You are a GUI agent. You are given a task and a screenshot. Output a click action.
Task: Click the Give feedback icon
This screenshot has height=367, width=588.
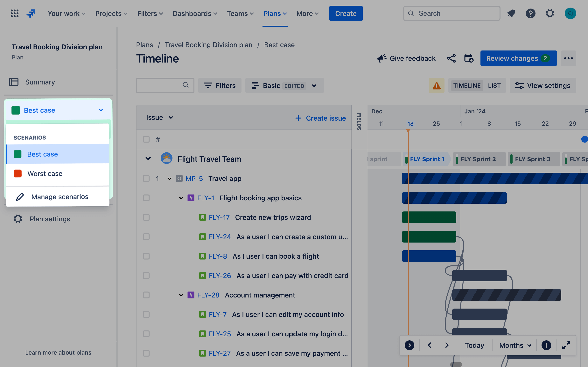(381, 58)
